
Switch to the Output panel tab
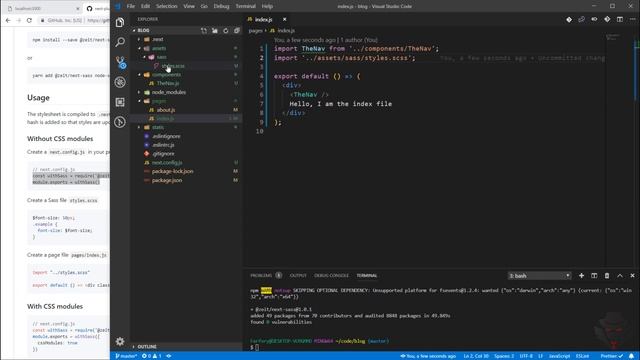(x=298, y=276)
